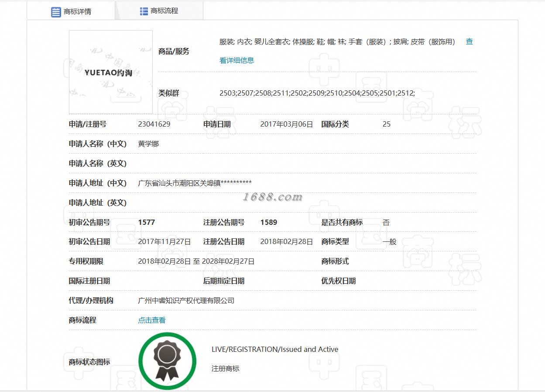Select the application number 23041629
Viewport: 545px width, 392px height.
[x=154, y=124]
